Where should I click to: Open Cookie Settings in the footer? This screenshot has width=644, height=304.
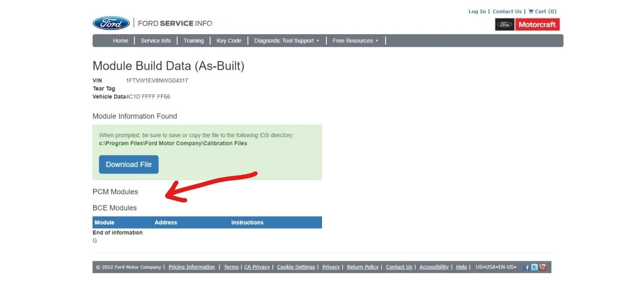click(x=296, y=267)
